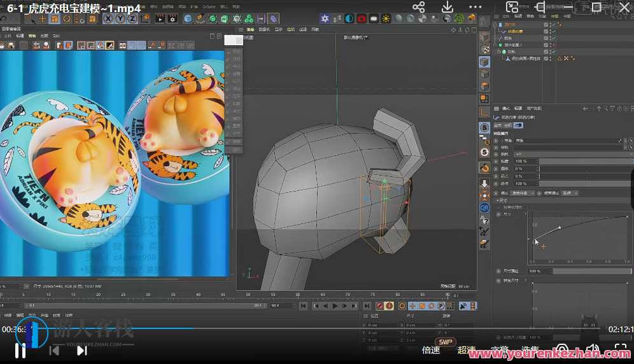Select the Move tool cross icon

point(42,18)
